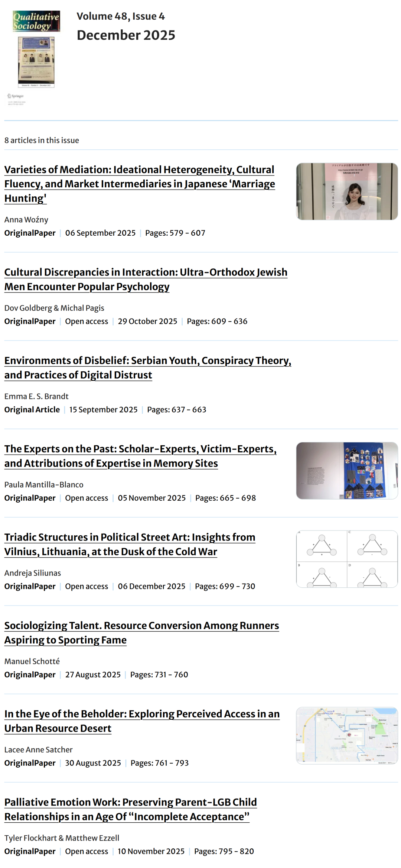Image resolution: width=401 pixels, height=868 pixels.
Task: Click the blue quilt memory site thumbnail
Action: click(346, 470)
